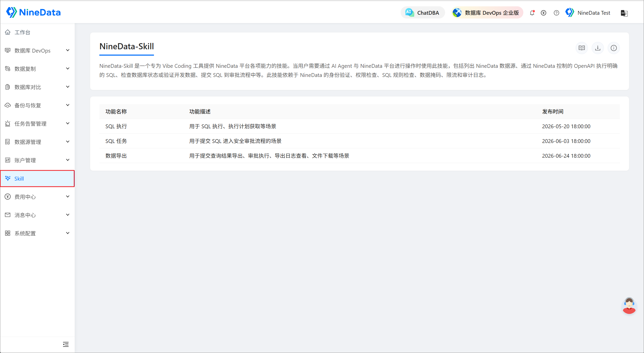Click the 账户管理 icon
This screenshot has width=644, height=353.
click(8, 160)
